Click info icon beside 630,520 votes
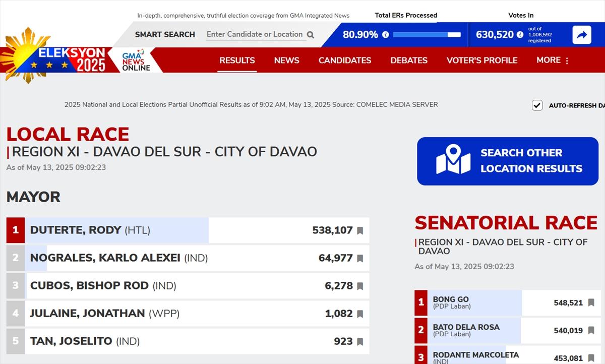 coord(520,35)
